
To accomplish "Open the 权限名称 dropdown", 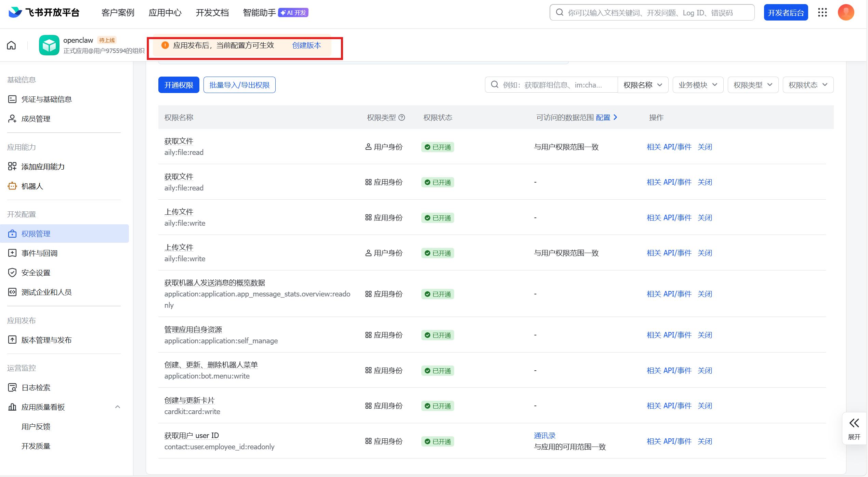I will 643,85.
